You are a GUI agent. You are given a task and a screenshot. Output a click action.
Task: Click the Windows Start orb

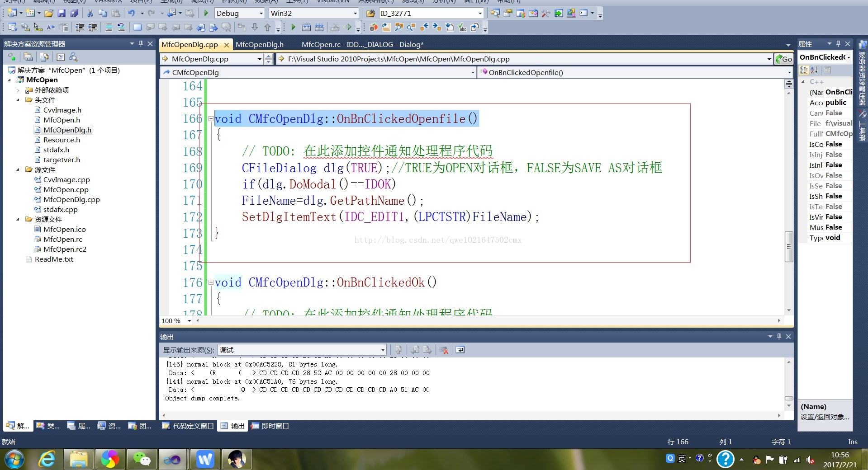pyautogui.click(x=15, y=460)
